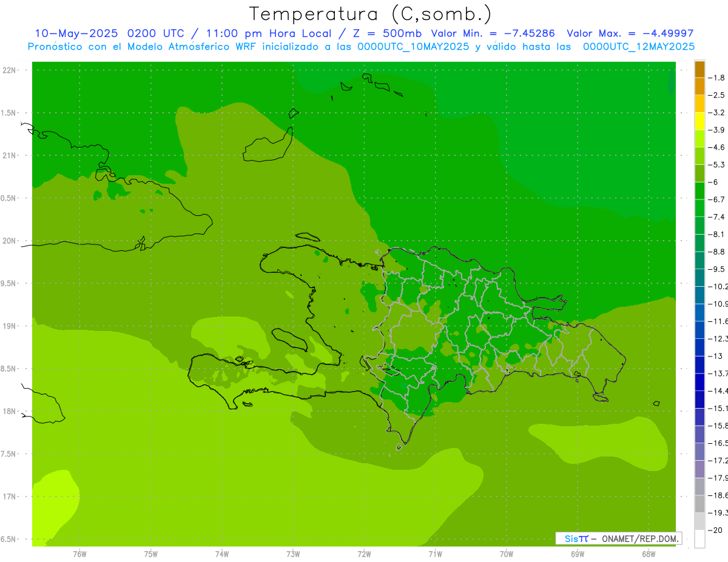Click the 75W longitude label
This screenshot has width=728, height=562.
(151, 554)
